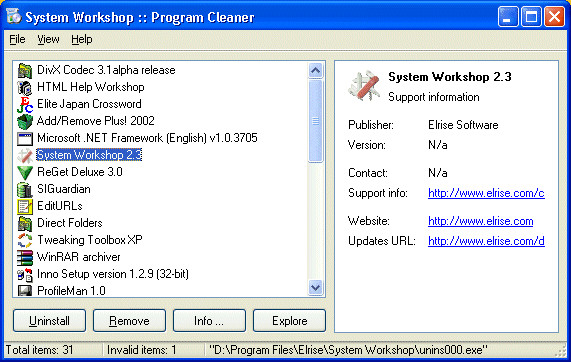Click the Total items: 31 status text
The width and height of the screenshot is (571, 362).
click(x=39, y=350)
